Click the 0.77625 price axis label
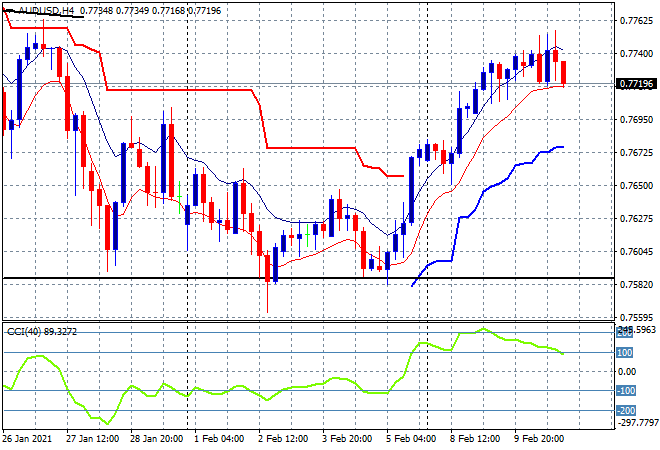 637,20
